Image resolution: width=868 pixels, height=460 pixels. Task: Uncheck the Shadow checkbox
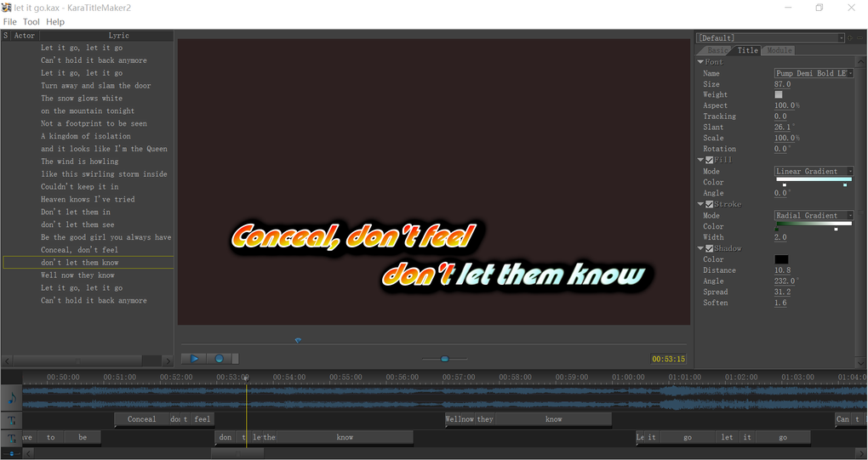coord(709,249)
